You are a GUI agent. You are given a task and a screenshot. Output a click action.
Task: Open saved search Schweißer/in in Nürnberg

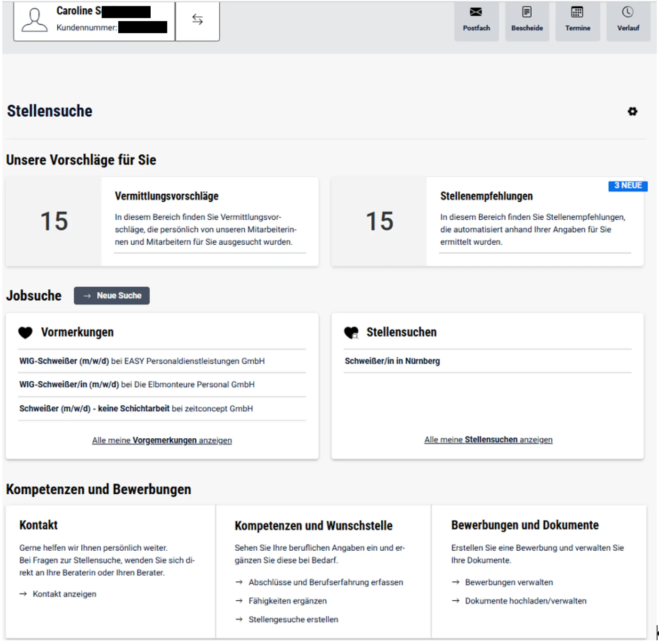[x=392, y=361]
